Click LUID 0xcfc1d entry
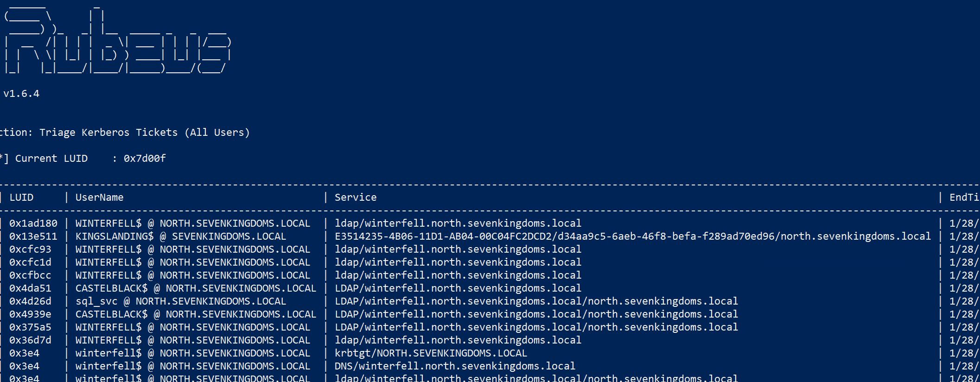Viewport: 980px width, 382px height. coord(30,262)
